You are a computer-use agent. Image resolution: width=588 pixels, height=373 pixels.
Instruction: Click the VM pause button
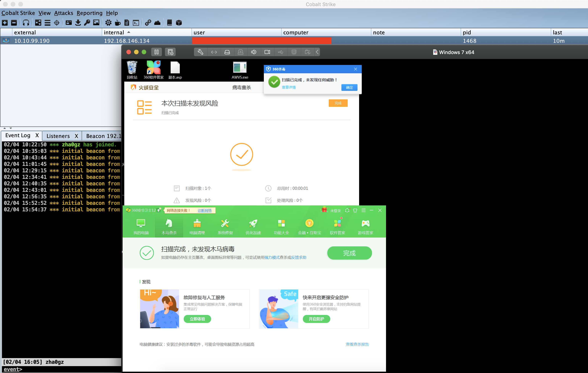tap(156, 52)
